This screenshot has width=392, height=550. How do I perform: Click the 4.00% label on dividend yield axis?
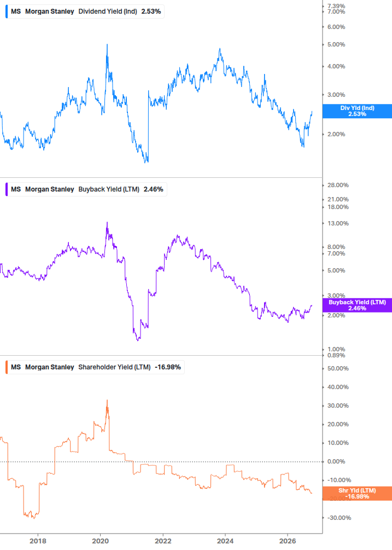[336, 66]
